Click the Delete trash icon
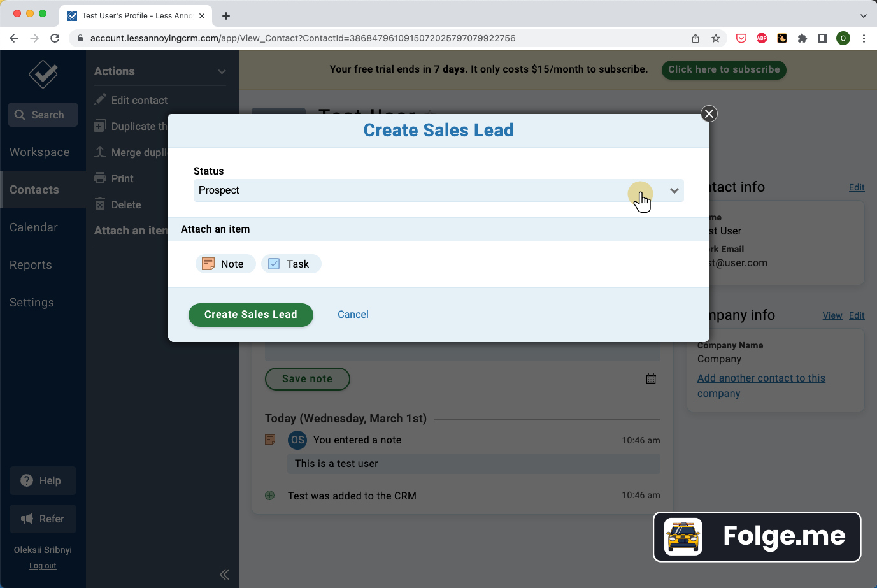This screenshot has width=877, height=588. 100,204
